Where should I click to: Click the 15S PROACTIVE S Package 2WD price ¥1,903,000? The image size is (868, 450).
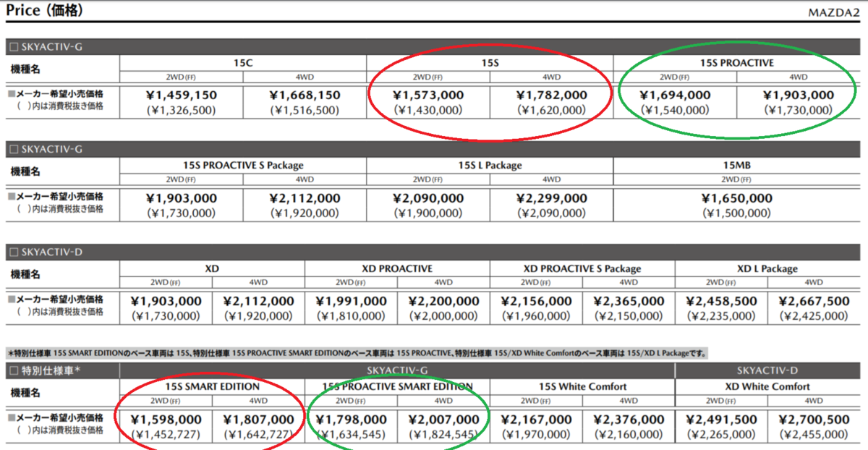click(x=182, y=198)
